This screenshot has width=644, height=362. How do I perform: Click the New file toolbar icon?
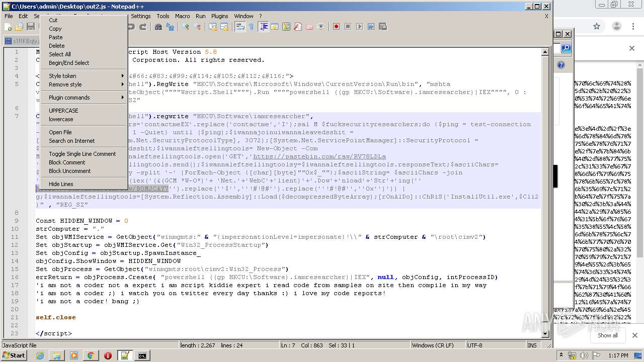8,27
